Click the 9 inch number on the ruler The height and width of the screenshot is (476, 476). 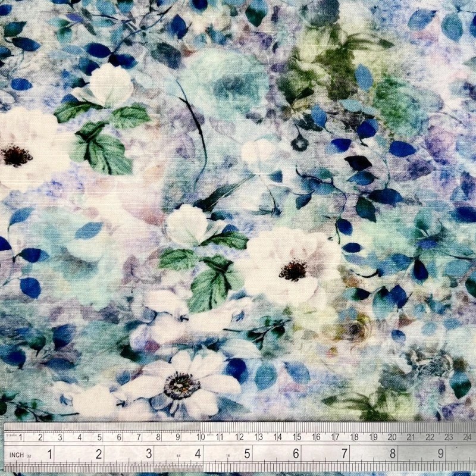pyautogui.click(x=441, y=453)
